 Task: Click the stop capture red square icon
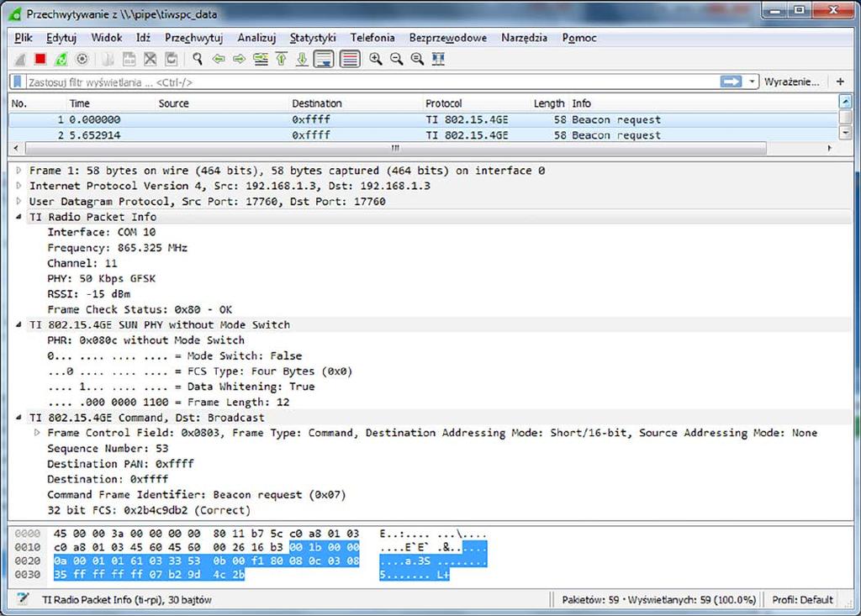[x=40, y=60]
